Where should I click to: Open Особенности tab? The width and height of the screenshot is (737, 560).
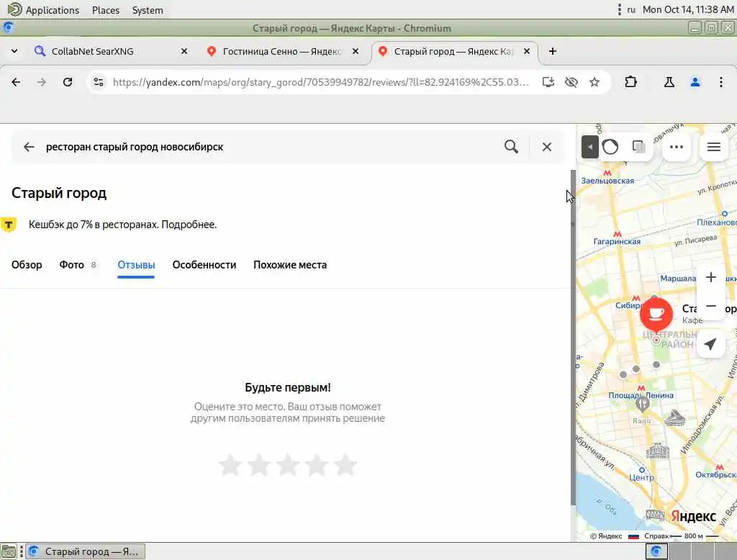coord(204,265)
